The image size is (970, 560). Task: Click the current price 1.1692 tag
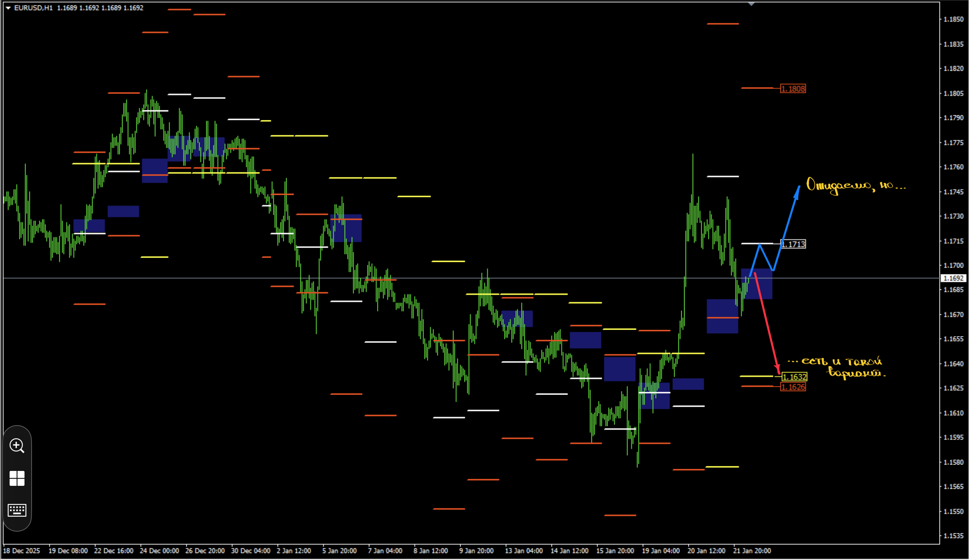coord(954,278)
